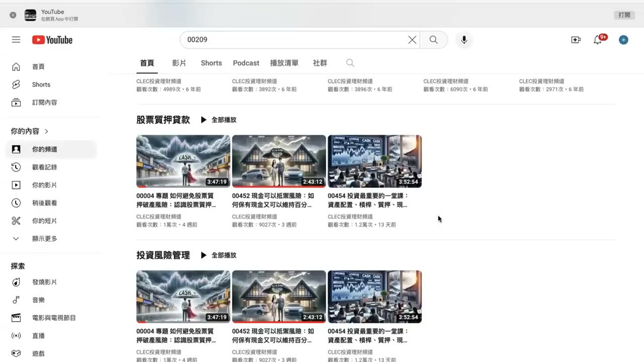644x362 pixels.
Task: Switch to the 影片 tab
Action: point(179,63)
